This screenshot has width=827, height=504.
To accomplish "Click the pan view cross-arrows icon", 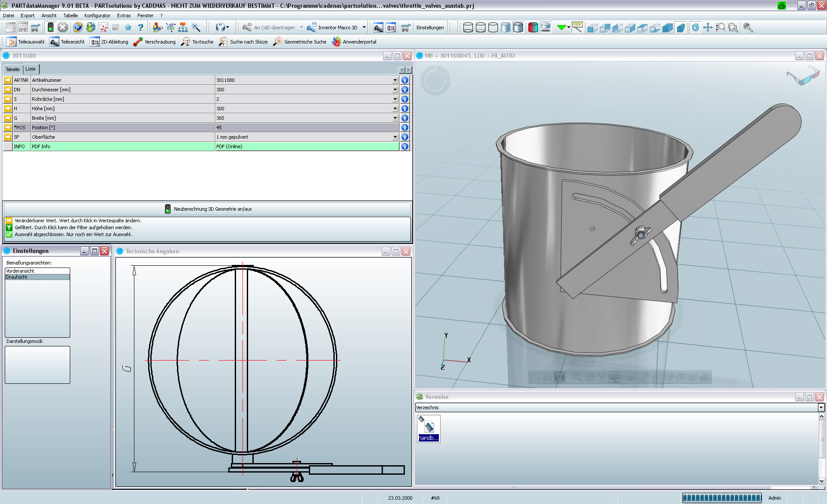I will coord(708,28).
